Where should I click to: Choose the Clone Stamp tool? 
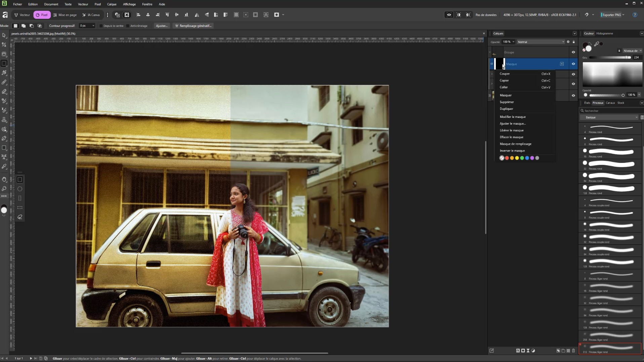point(4,120)
